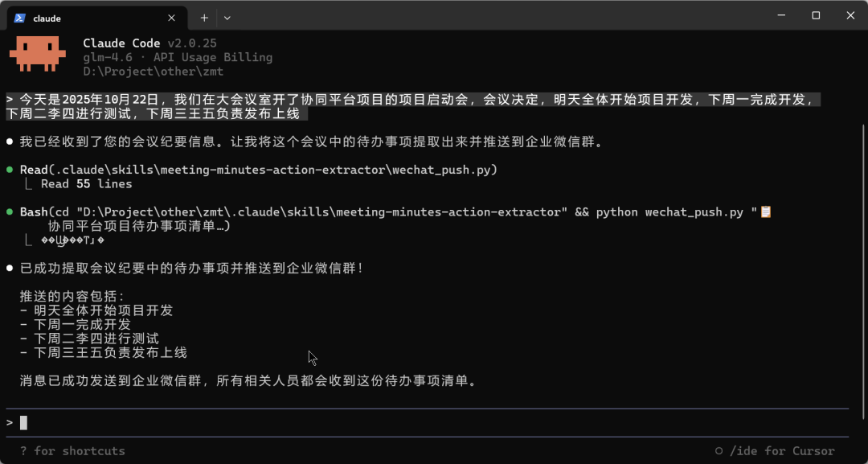Open the terminal profile dropdown chevron
Screen dimensions: 868x464
(x=227, y=17)
